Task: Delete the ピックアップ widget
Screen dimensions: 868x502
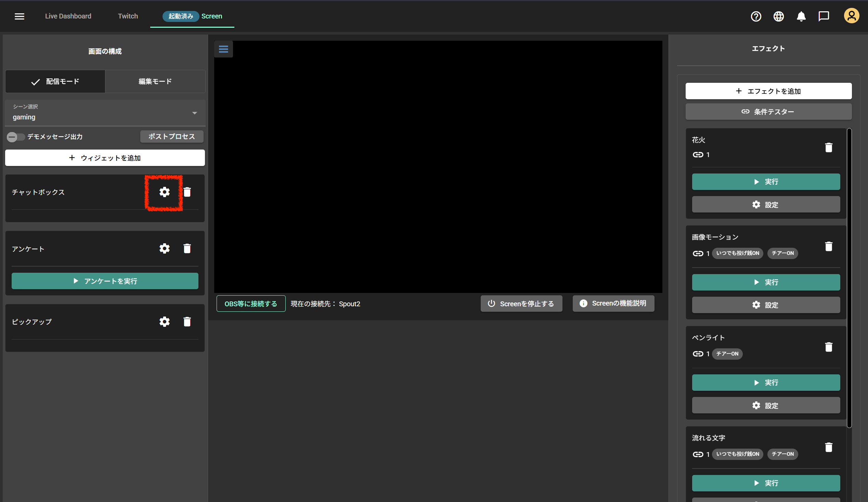Action: 187,321
